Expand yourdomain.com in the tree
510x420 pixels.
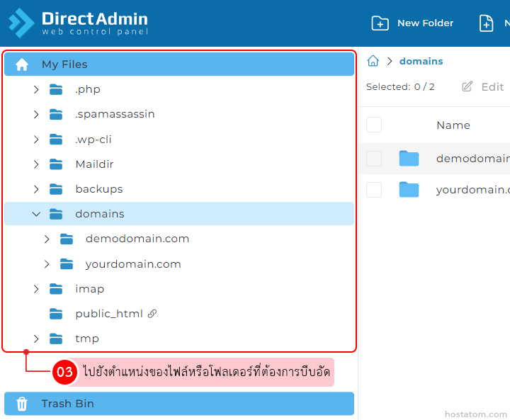click(x=47, y=264)
